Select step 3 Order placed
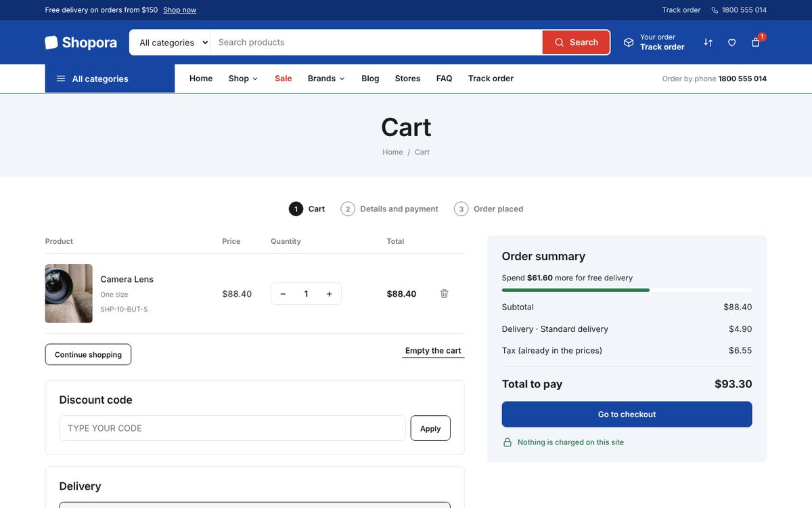Viewport: 812px width, 508px height. click(x=489, y=209)
